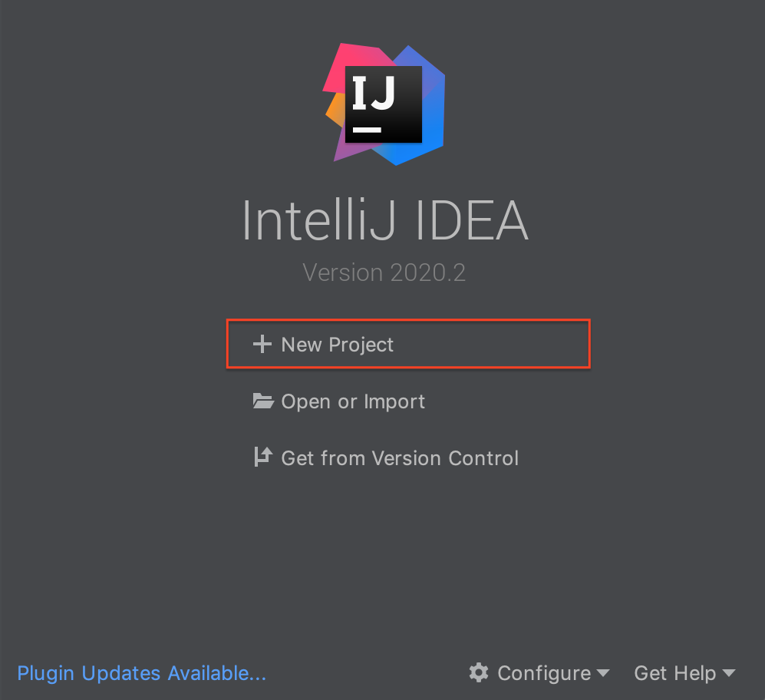The height and width of the screenshot is (700, 765).
Task: Click the IntelliJ IDEA title text
Action: (x=384, y=222)
